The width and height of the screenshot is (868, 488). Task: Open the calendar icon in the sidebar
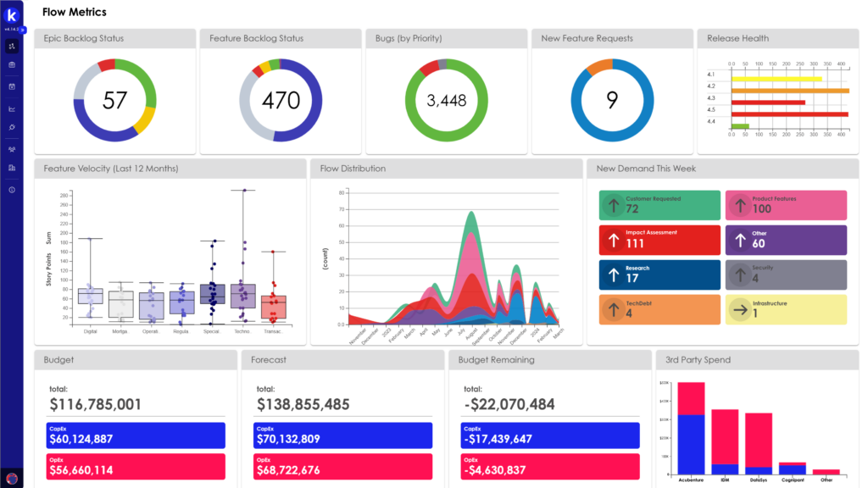coord(12,86)
